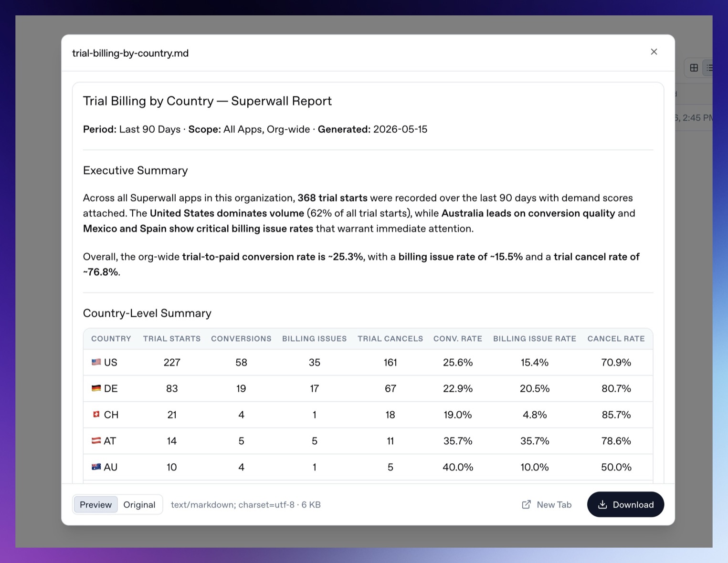The width and height of the screenshot is (728, 563).
Task: Select the Preview view toggle
Action: (x=95, y=505)
